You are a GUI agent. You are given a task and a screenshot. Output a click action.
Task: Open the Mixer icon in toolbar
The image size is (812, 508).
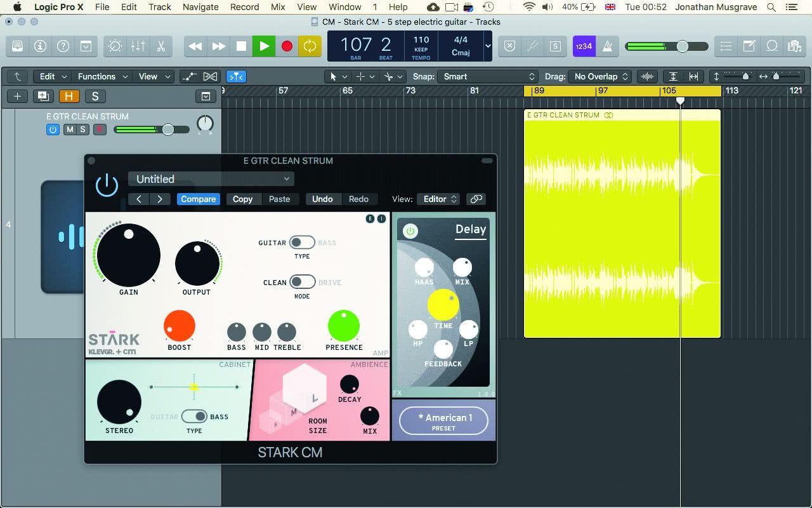pyautogui.click(x=138, y=46)
